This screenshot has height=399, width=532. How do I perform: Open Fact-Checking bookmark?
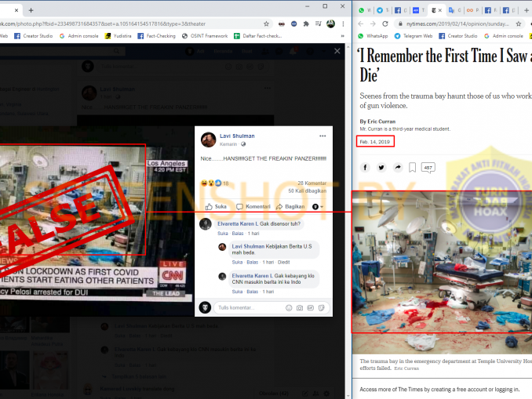point(157,36)
